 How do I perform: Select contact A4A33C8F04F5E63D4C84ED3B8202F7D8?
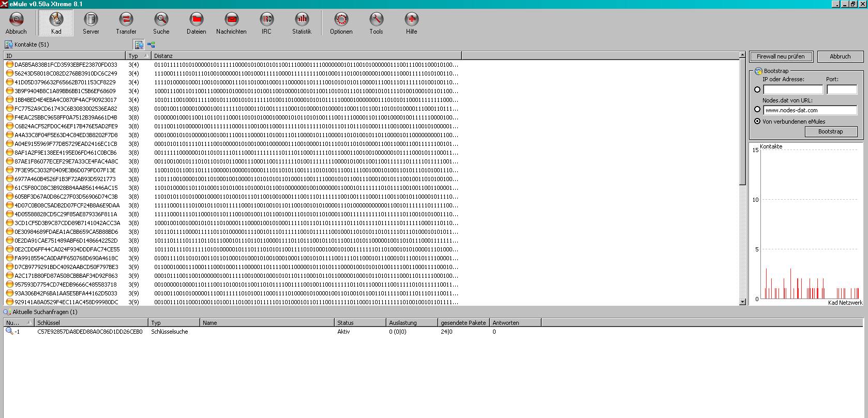(66, 135)
